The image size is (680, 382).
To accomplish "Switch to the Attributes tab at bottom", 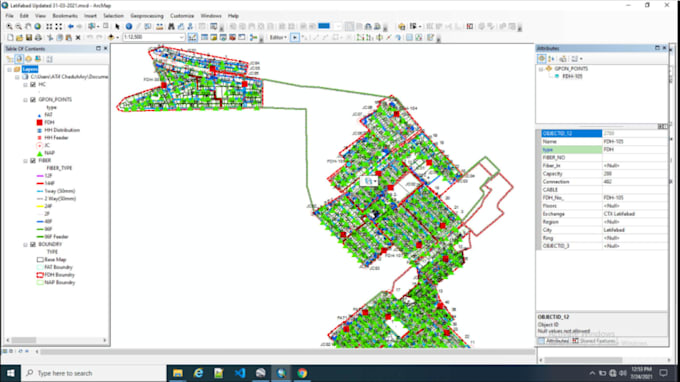I will 554,341.
